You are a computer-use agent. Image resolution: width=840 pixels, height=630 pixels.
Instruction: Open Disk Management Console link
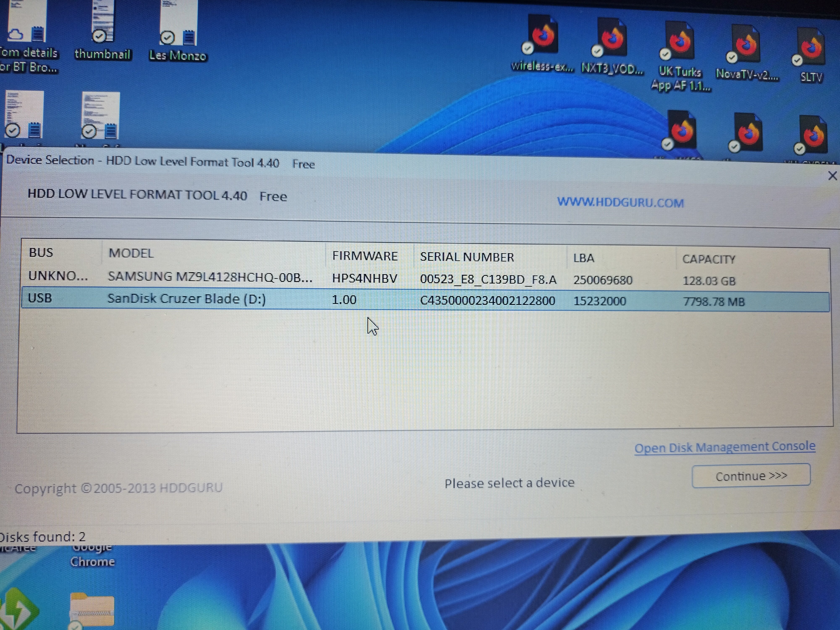[725, 447]
